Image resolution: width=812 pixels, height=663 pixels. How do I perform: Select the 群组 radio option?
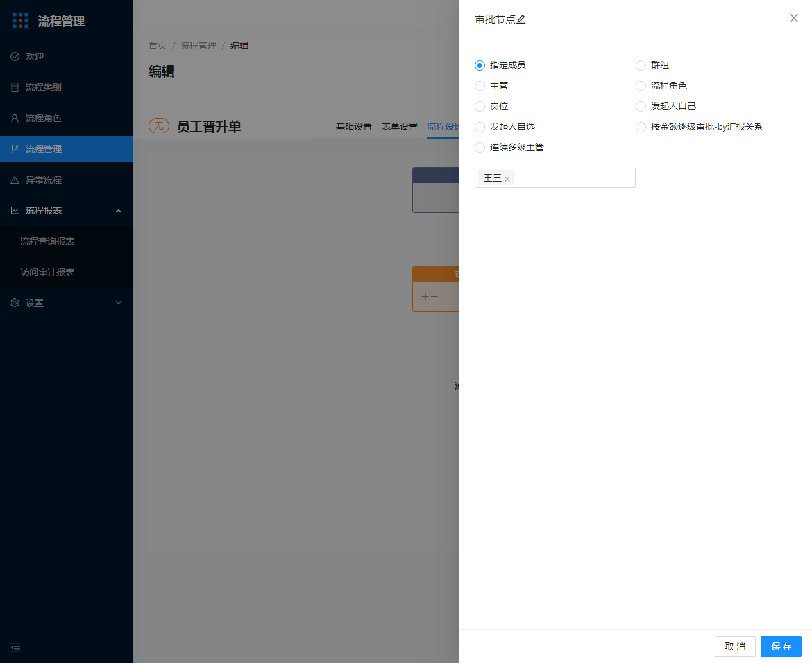point(641,65)
